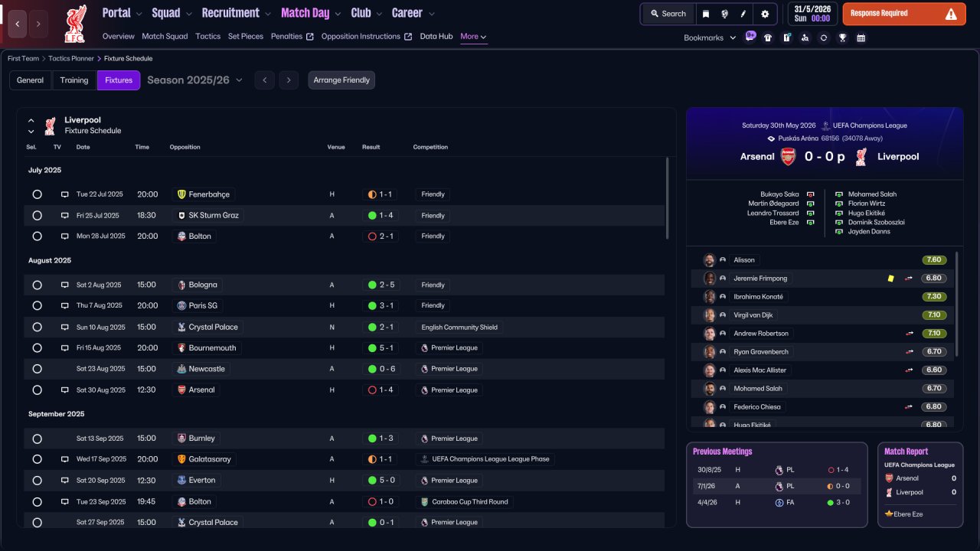The image size is (980, 551).
Task: Click the circular arrows transfer icon
Action: pyautogui.click(x=823, y=37)
